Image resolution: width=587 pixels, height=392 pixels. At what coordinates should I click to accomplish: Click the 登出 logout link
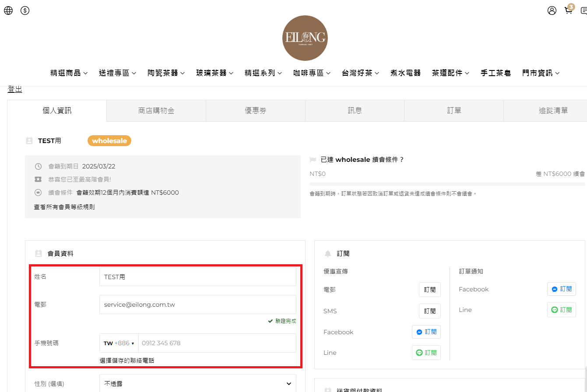coord(15,89)
